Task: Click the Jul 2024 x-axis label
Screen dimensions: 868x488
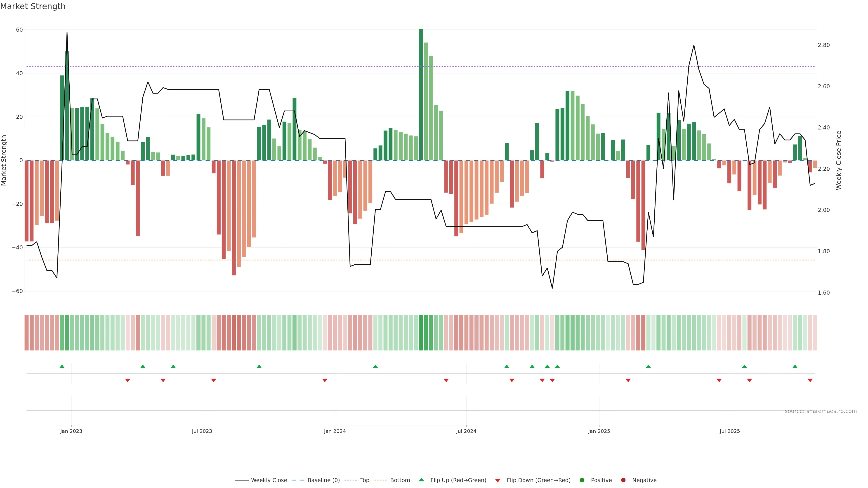Action: point(466,431)
